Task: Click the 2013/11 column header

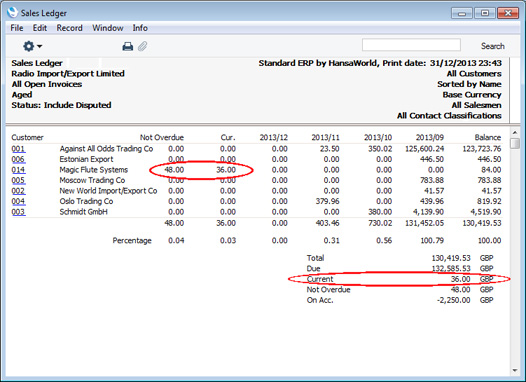Action: (325, 138)
